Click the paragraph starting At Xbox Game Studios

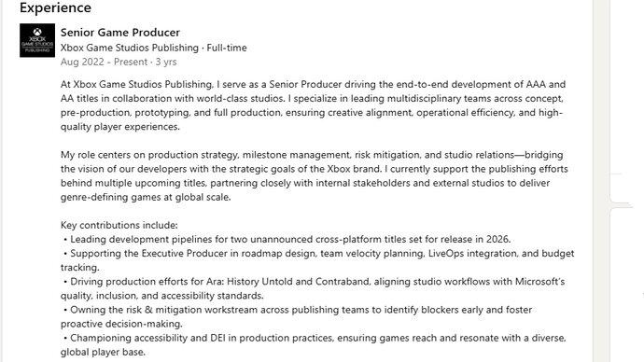click(313, 105)
